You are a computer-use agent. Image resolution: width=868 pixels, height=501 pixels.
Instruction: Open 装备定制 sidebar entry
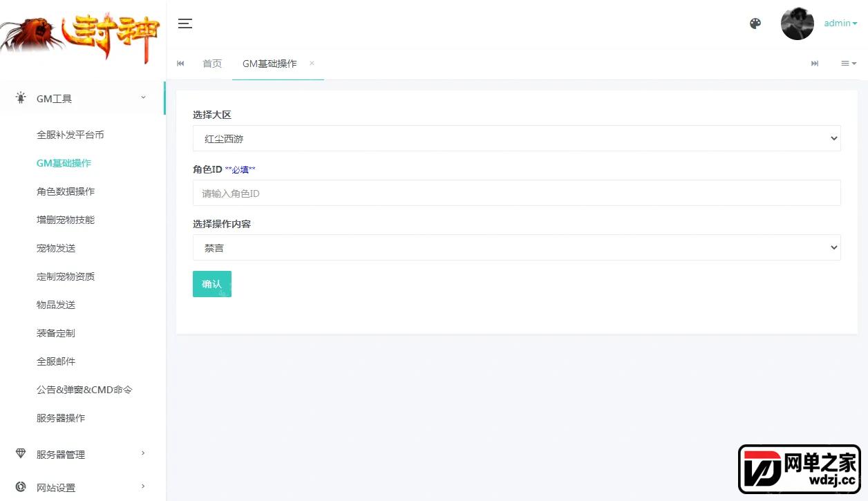tap(56, 333)
